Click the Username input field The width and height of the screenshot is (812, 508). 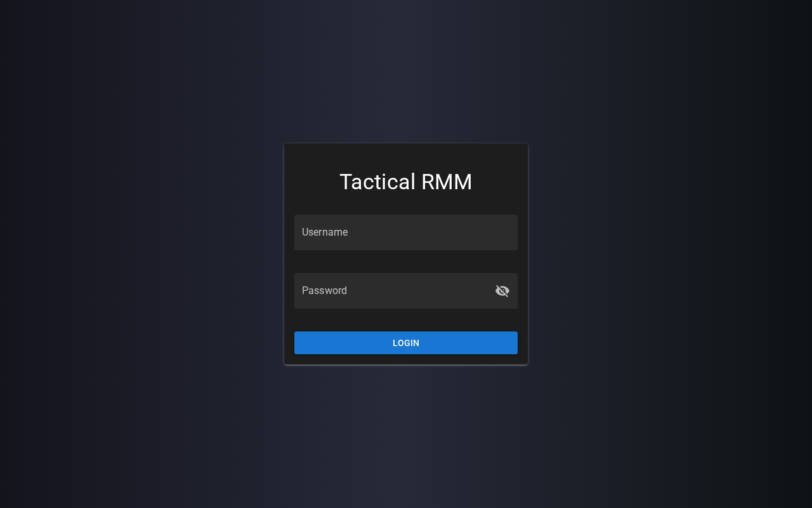[x=406, y=232]
